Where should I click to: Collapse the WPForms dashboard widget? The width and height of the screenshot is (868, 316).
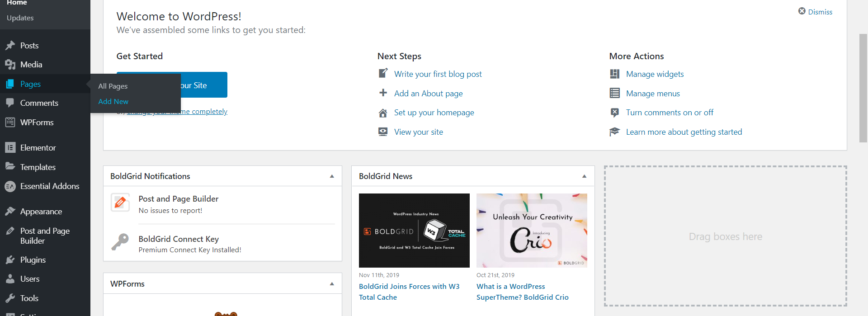332,284
